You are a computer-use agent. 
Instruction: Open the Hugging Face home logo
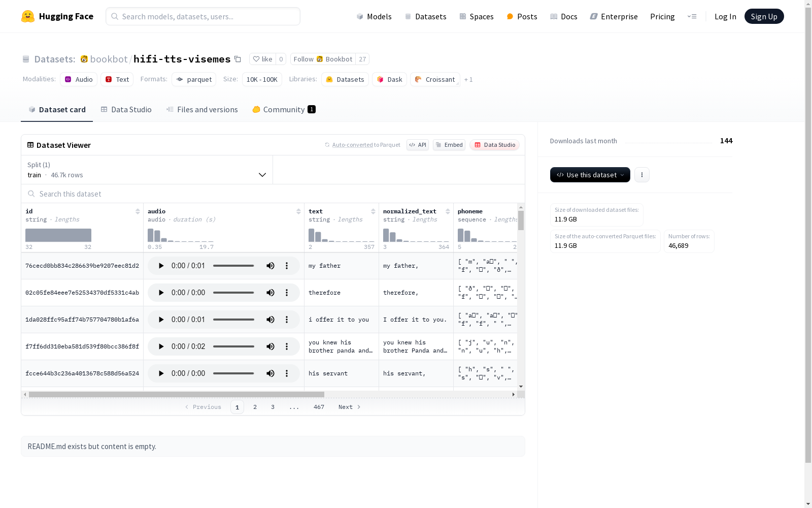point(57,16)
